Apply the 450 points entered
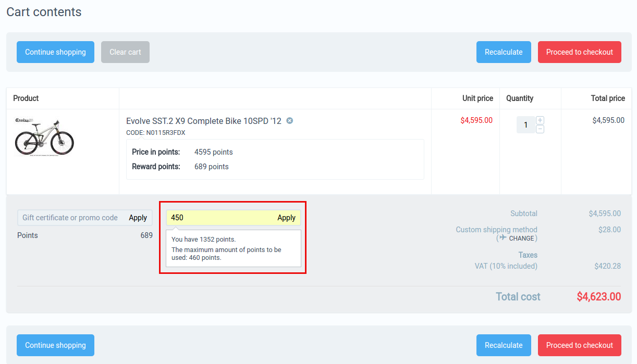637x364 pixels. pyautogui.click(x=287, y=218)
